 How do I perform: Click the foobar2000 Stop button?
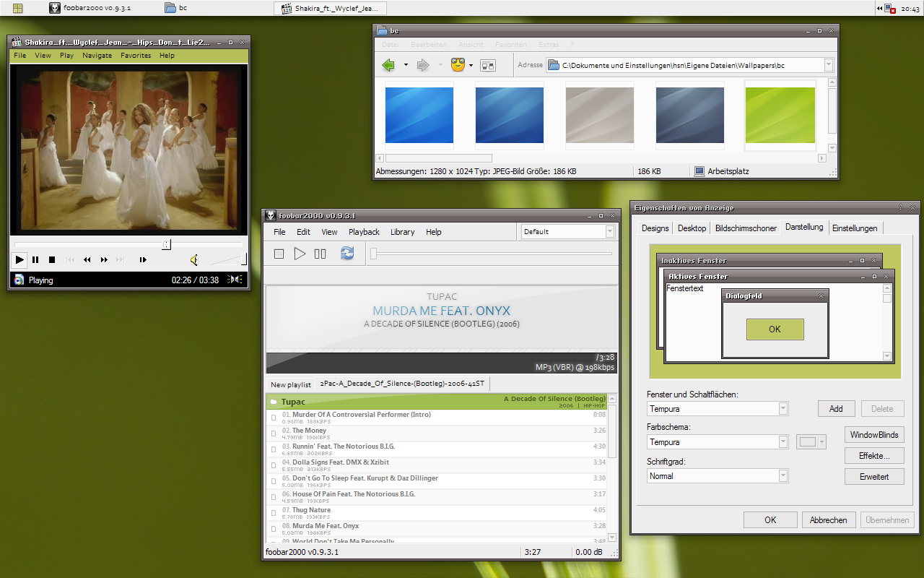(x=279, y=254)
